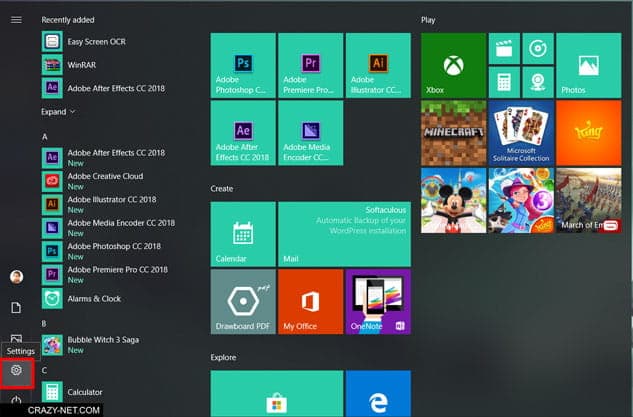Click the Create group header
Image resolution: width=633 pixels, height=417 pixels.
coord(222,189)
